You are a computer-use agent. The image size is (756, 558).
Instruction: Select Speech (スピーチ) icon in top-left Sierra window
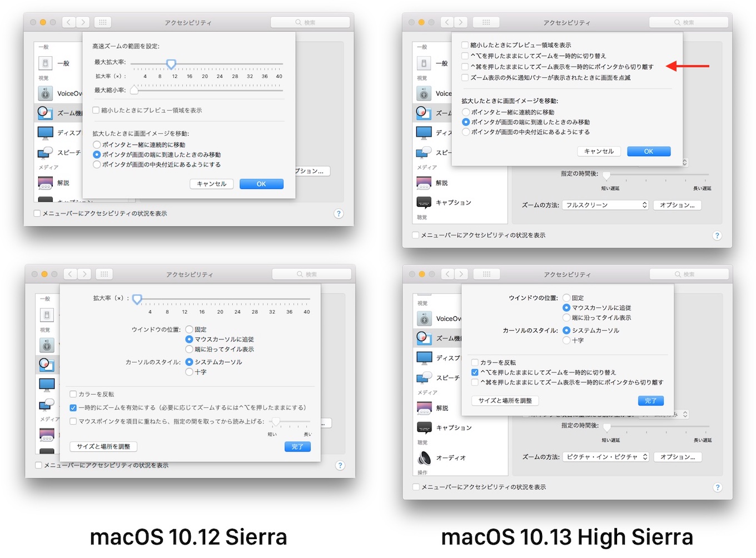pos(46,152)
